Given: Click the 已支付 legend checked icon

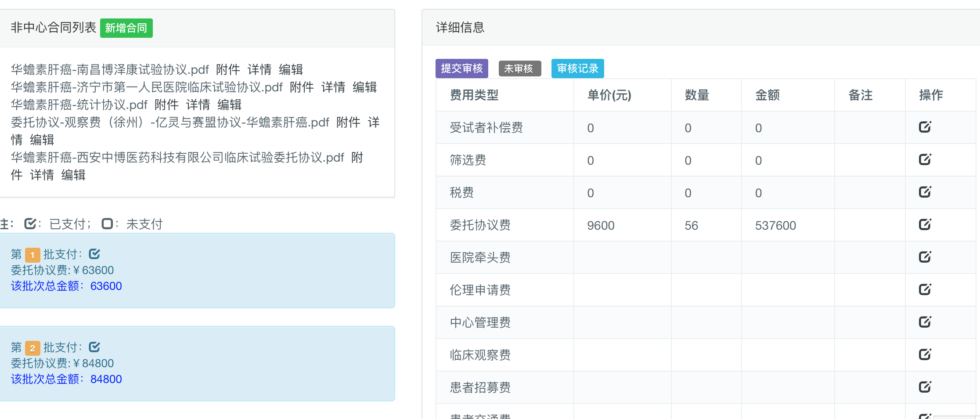Looking at the screenshot, I should click(x=30, y=224).
